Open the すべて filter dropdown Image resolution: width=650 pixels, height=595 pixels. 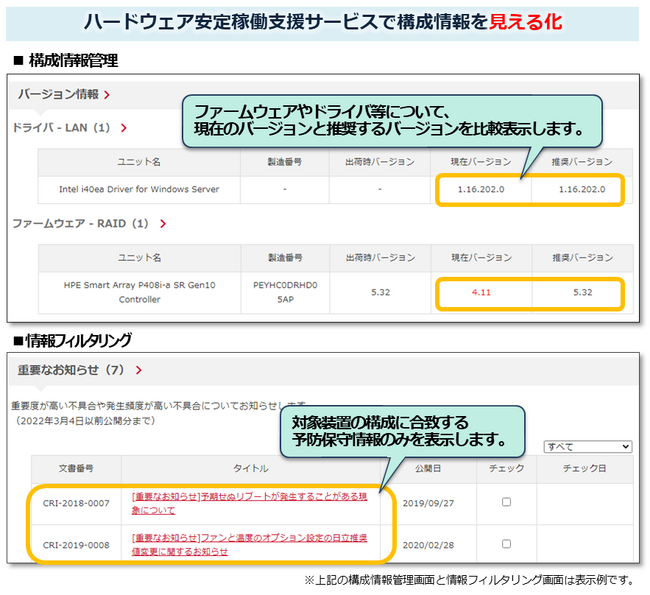[x=586, y=446]
